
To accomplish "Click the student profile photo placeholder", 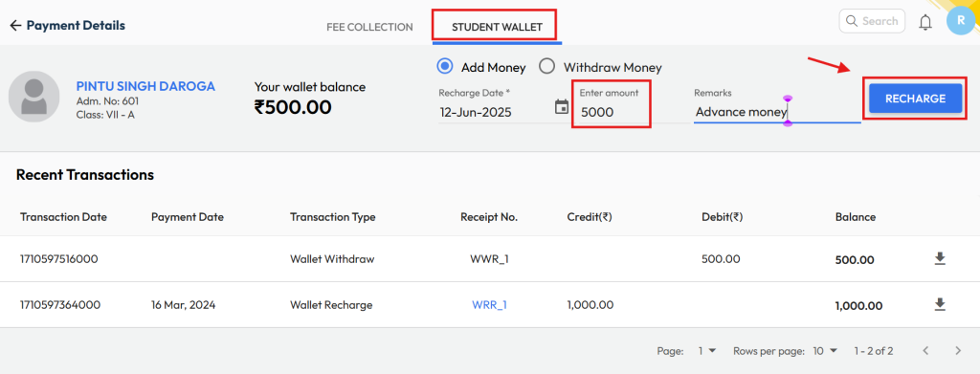I will pos(33,97).
